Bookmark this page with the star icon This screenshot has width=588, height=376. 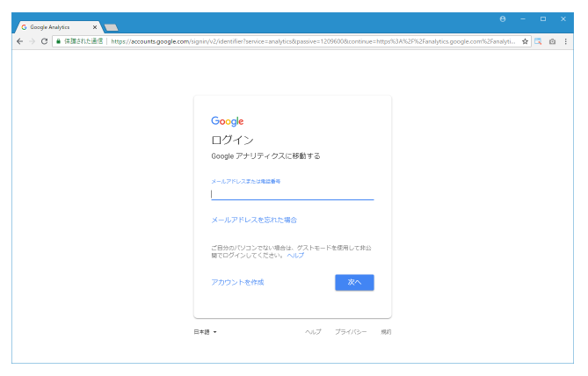click(525, 41)
